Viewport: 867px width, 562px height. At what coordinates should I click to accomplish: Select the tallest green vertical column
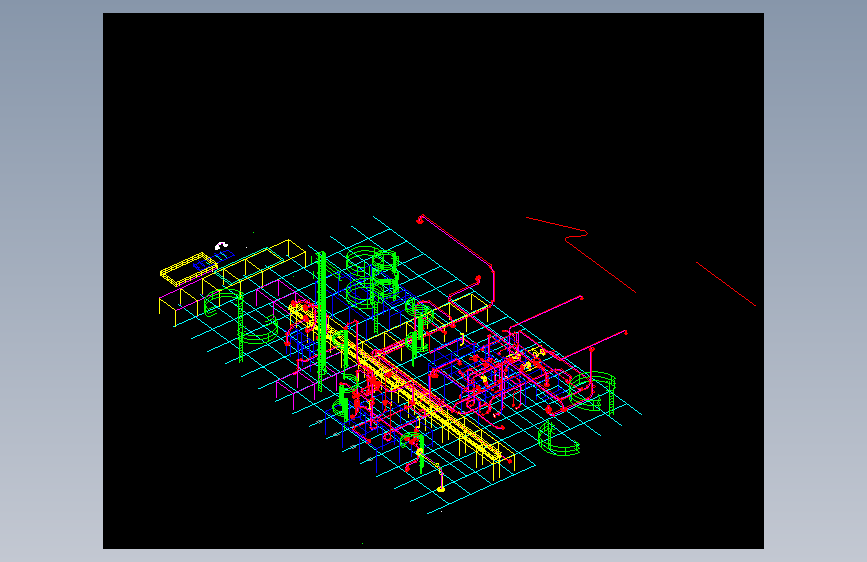tap(321, 321)
